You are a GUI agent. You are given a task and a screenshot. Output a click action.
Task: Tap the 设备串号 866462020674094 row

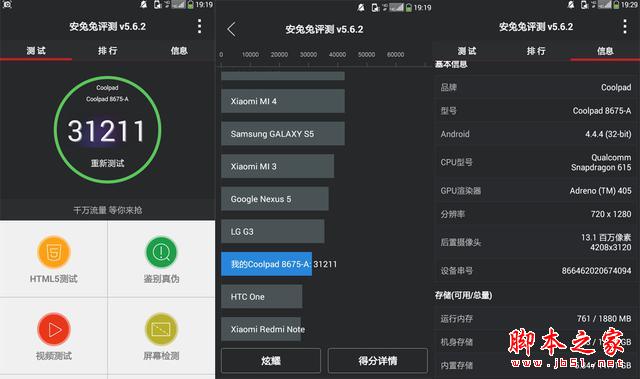click(x=536, y=270)
